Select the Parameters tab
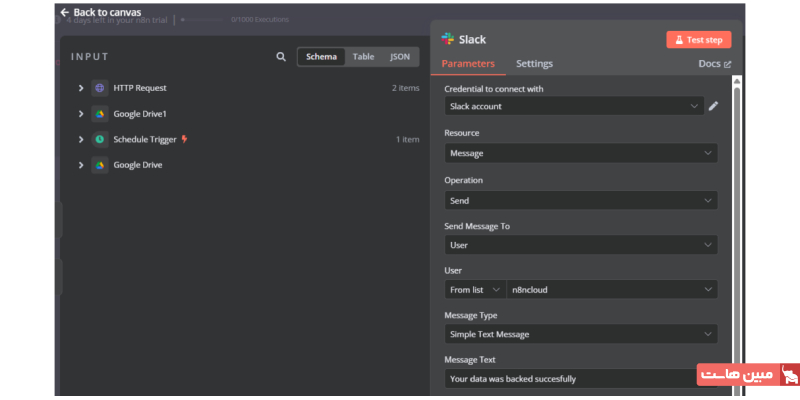 tap(468, 64)
